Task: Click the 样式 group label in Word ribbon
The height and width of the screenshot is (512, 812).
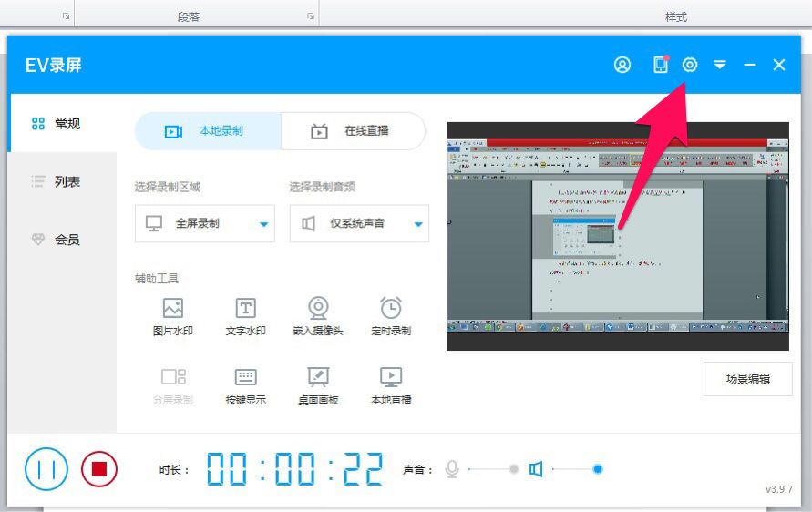Action: coord(676,17)
